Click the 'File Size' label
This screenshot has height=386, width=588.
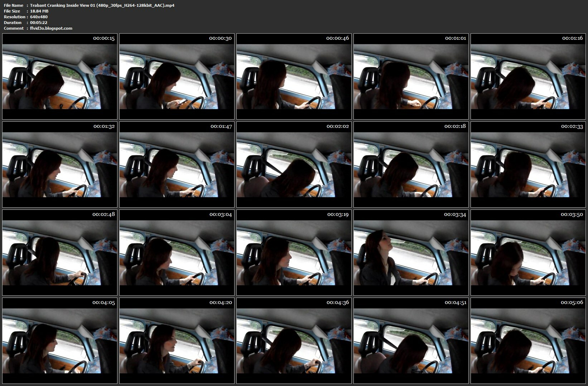tap(12, 11)
